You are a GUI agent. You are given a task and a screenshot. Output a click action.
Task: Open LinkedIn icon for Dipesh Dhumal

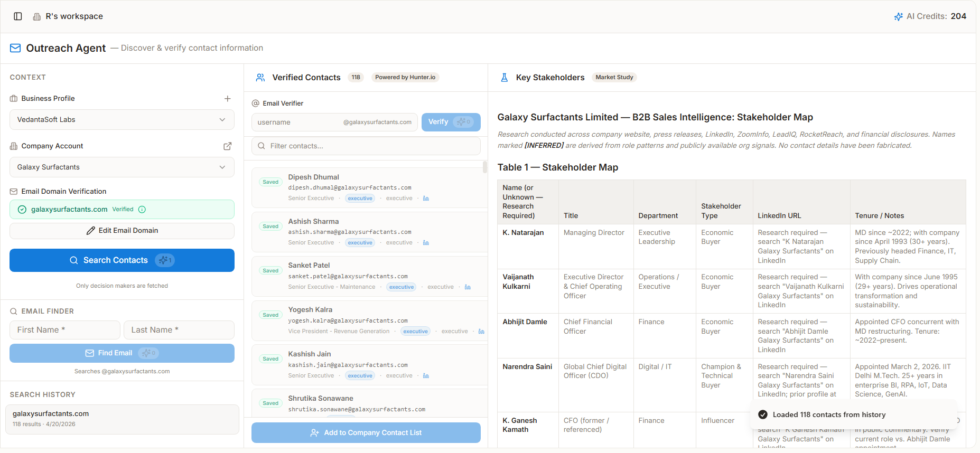[426, 199]
